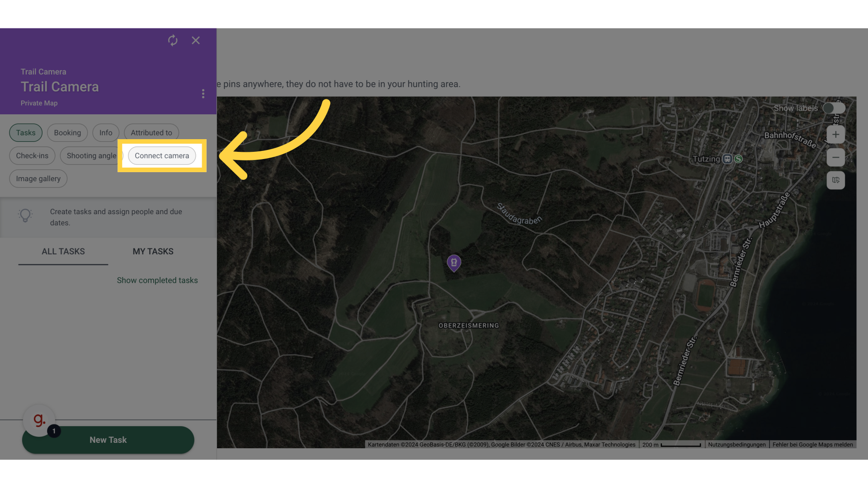
Task: Click the Connect camera chip
Action: (x=162, y=156)
